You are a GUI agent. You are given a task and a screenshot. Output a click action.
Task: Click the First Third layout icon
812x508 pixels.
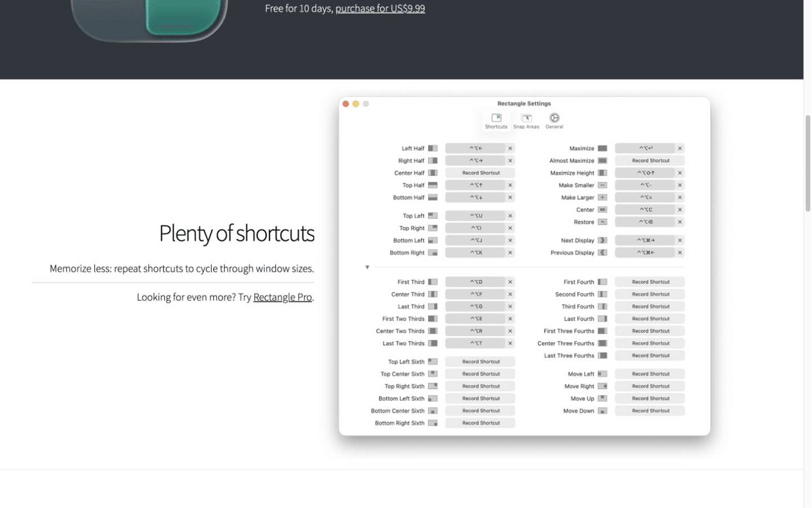(433, 282)
